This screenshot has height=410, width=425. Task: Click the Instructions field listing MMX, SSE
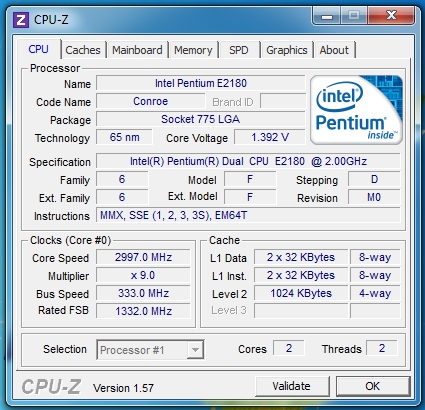coord(248,215)
